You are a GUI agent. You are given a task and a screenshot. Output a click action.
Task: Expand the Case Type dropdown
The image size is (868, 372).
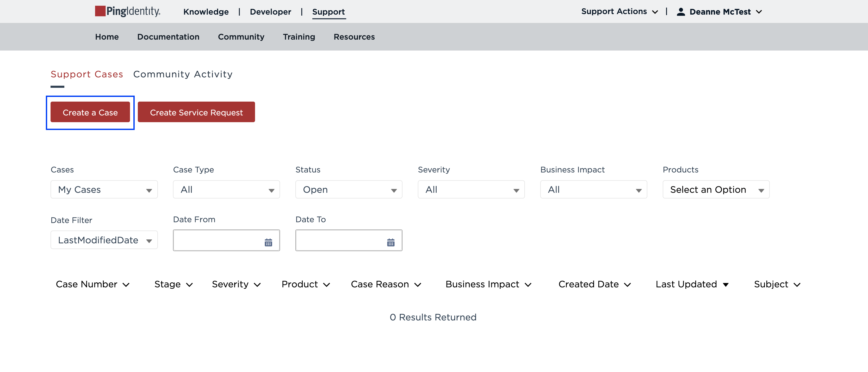[226, 189]
